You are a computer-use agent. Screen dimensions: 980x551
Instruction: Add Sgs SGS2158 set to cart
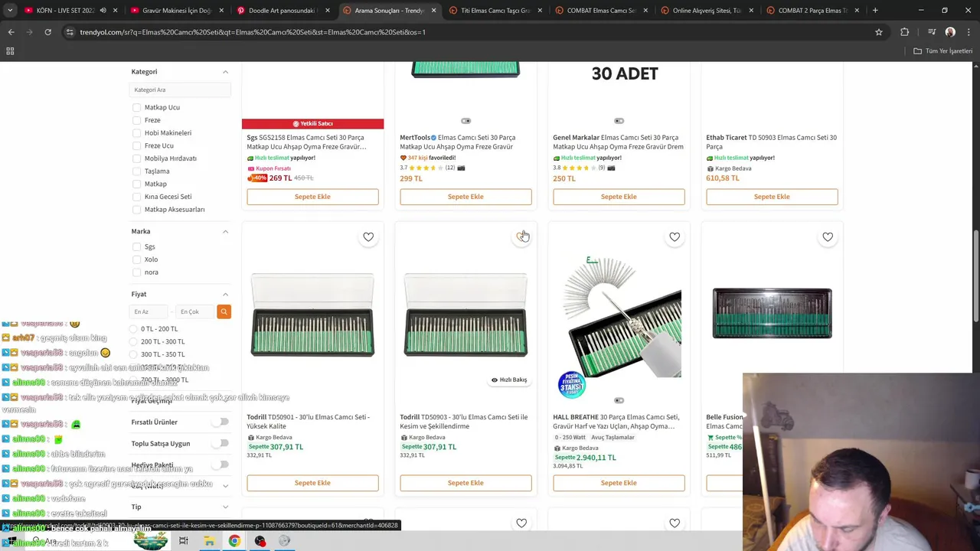click(x=312, y=197)
